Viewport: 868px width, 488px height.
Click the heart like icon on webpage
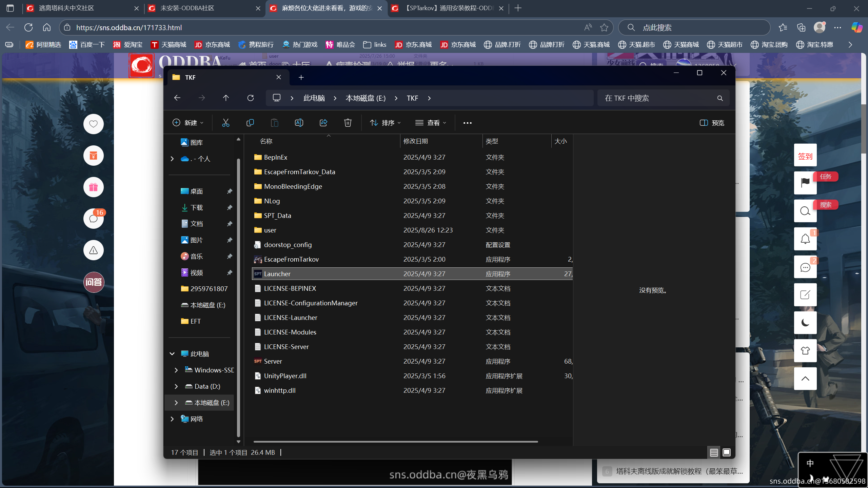click(x=94, y=124)
